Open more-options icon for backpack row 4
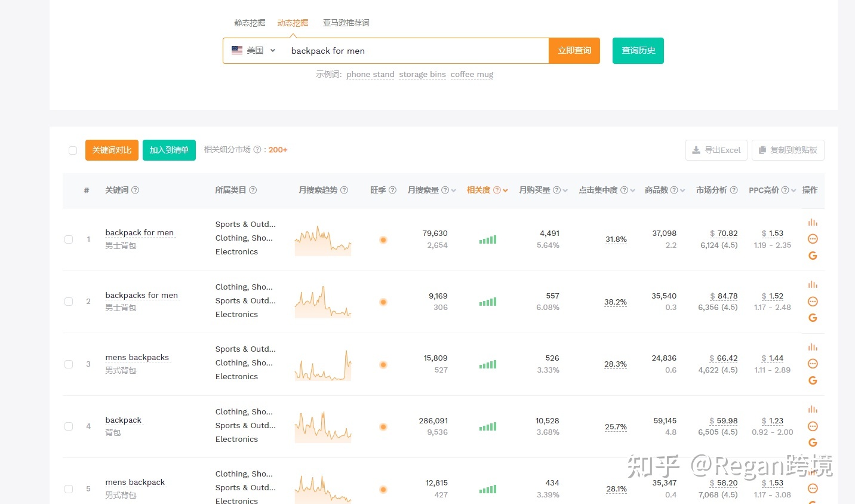Screen dimensions: 855x504 coord(813,426)
